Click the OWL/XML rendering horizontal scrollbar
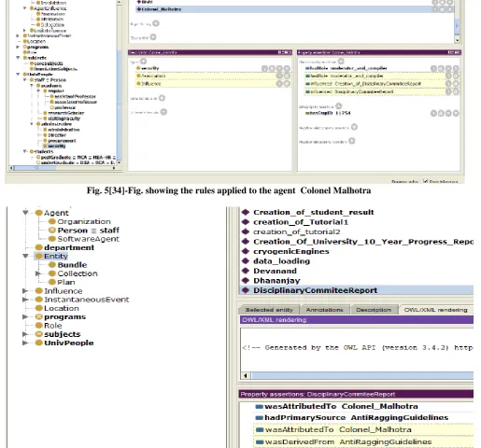This screenshot has width=481, height=448. click(357, 375)
